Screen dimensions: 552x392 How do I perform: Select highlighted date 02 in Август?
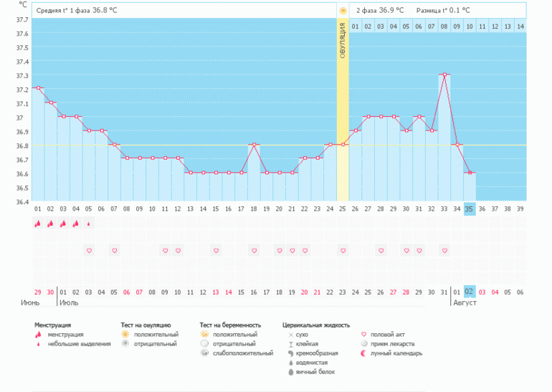[x=470, y=292]
